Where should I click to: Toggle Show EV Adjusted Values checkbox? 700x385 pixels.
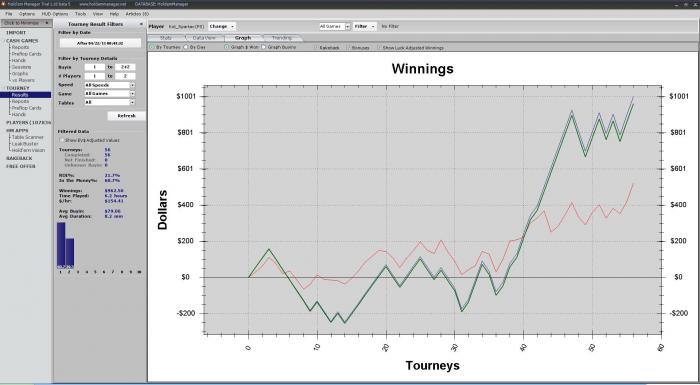pyautogui.click(x=62, y=140)
